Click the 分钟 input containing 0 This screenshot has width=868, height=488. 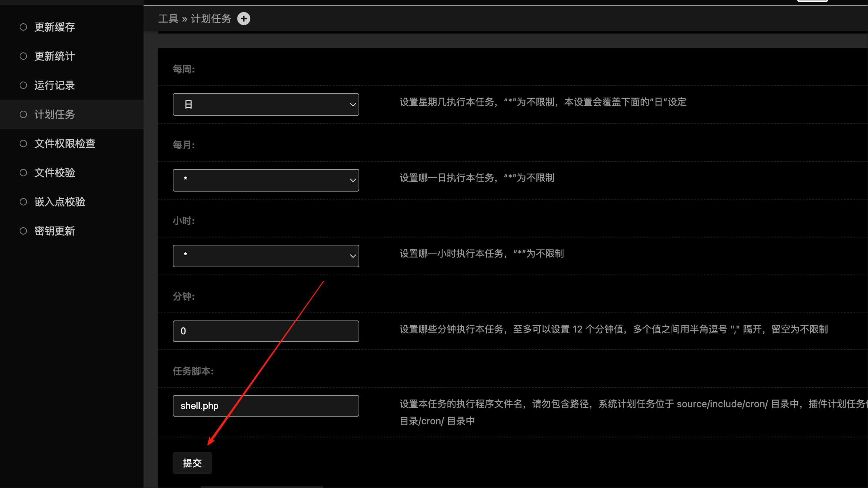[x=265, y=331]
